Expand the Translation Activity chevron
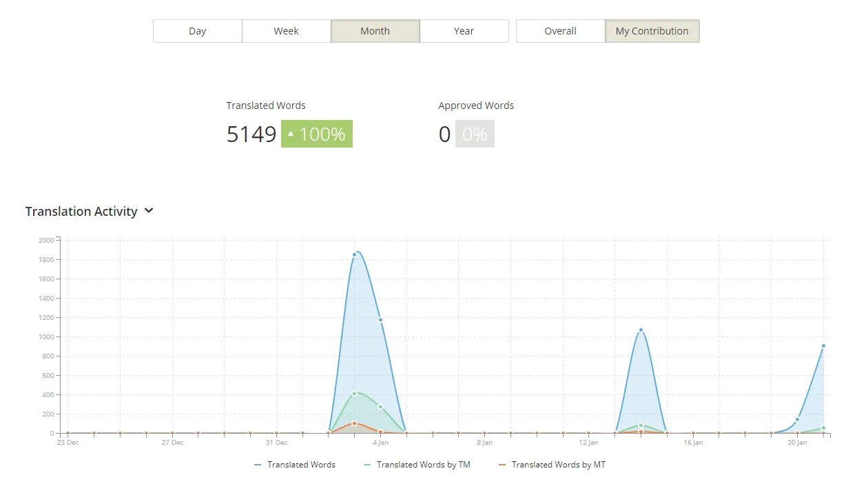 coord(149,211)
